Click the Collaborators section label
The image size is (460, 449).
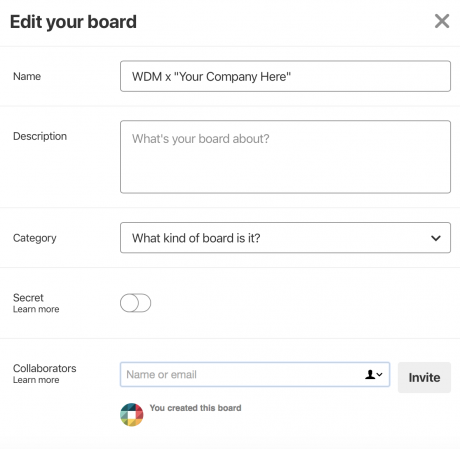click(45, 368)
